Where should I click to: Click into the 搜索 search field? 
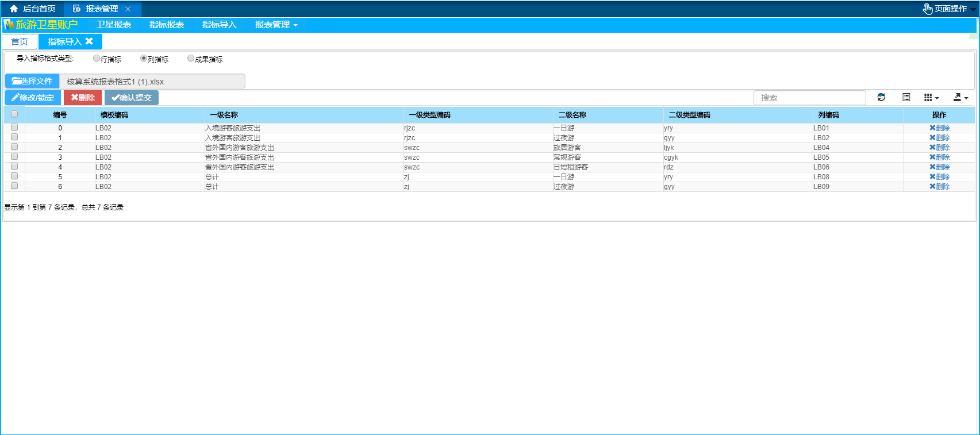(x=809, y=98)
